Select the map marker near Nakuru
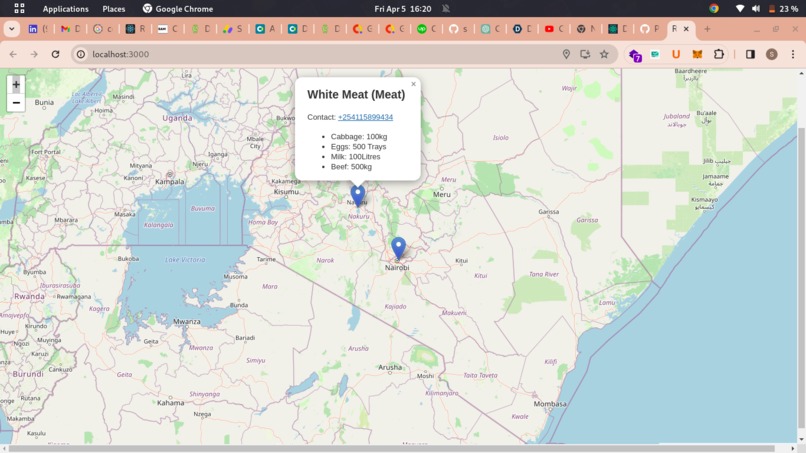806x453 pixels. [x=358, y=196]
